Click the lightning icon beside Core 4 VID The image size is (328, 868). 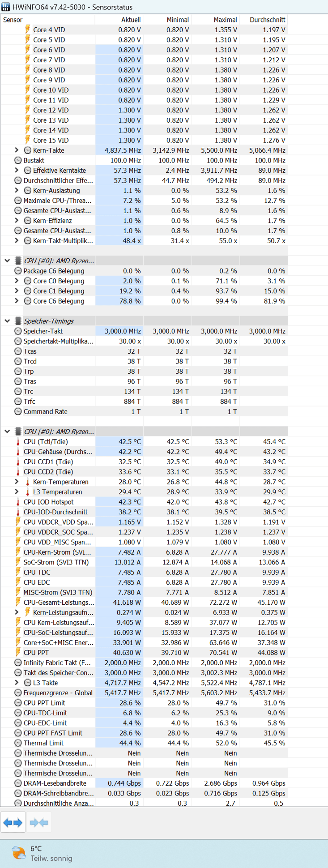[28, 30]
